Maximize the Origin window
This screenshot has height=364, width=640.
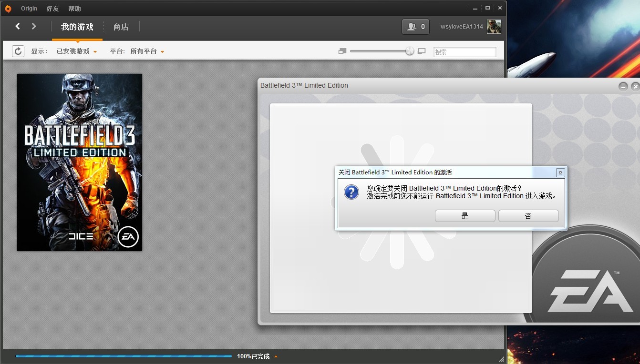(x=487, y=8)
